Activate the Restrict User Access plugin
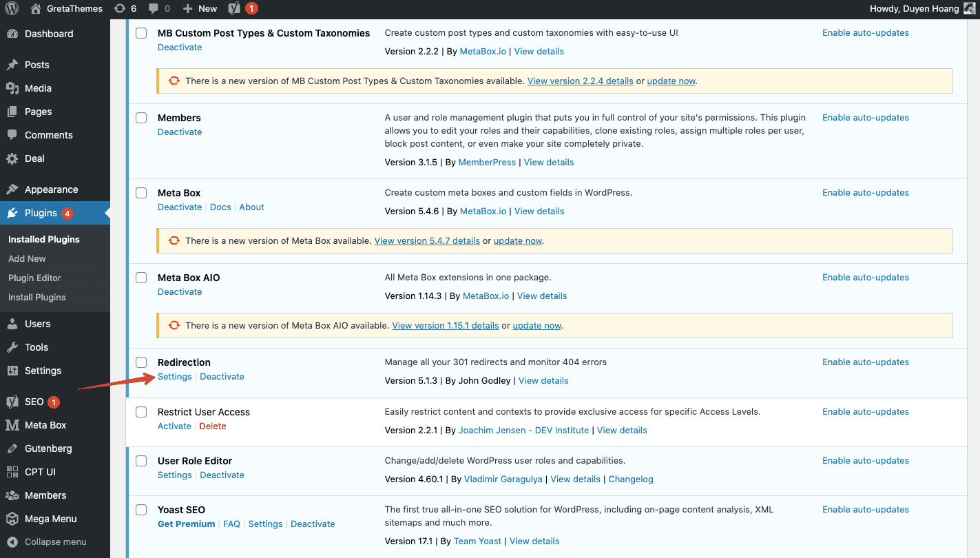Screen dimensions: 980x558 [174, 426]
